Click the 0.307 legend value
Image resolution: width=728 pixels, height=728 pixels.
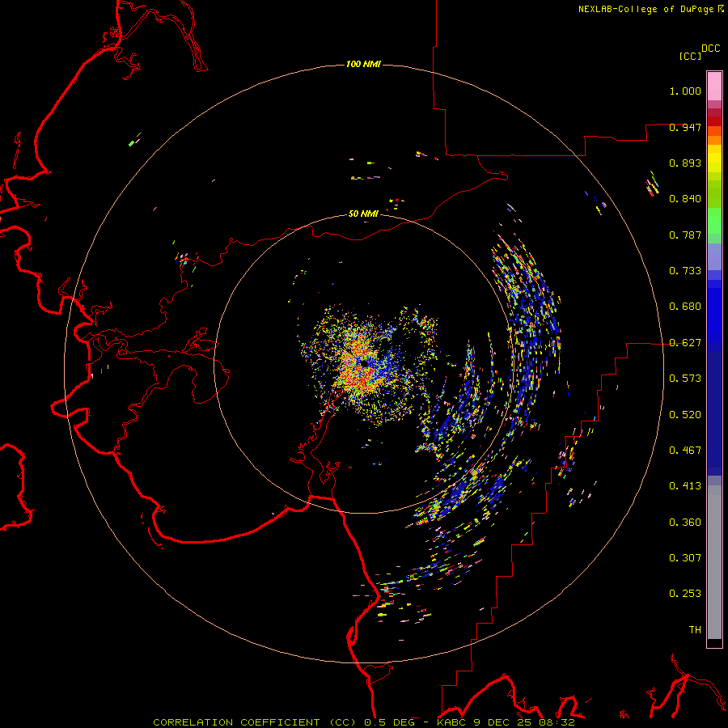pyautogui.click(x=685, y=558)
